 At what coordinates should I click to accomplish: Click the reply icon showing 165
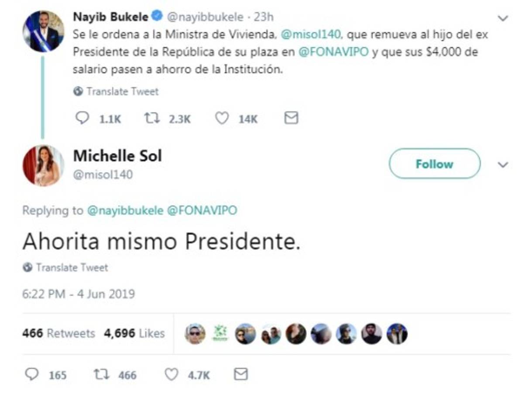pyautogui.click(x=32, y=373)
